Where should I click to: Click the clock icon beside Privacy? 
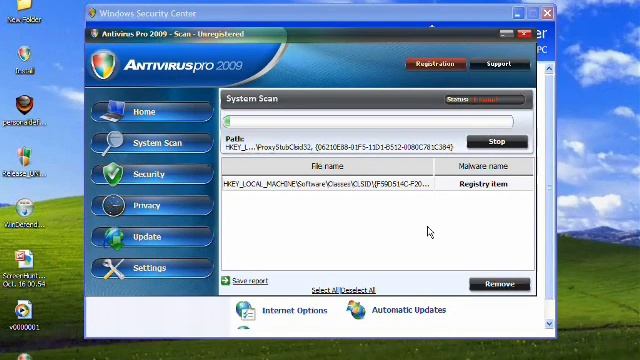click(x=113, y=205)
